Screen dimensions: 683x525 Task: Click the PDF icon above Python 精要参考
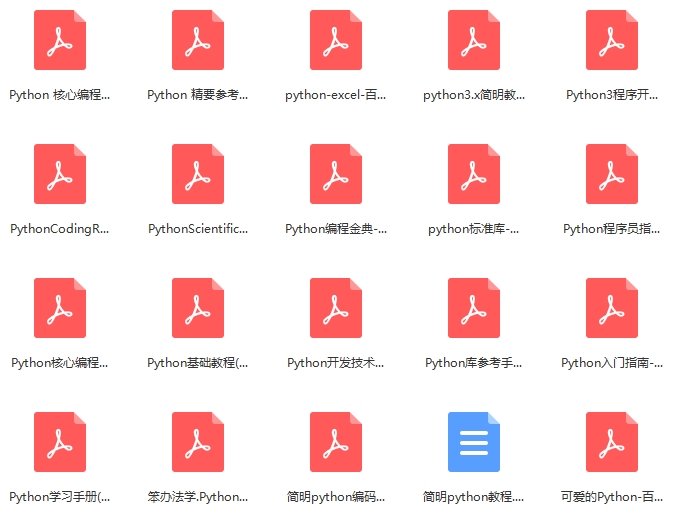198,40
